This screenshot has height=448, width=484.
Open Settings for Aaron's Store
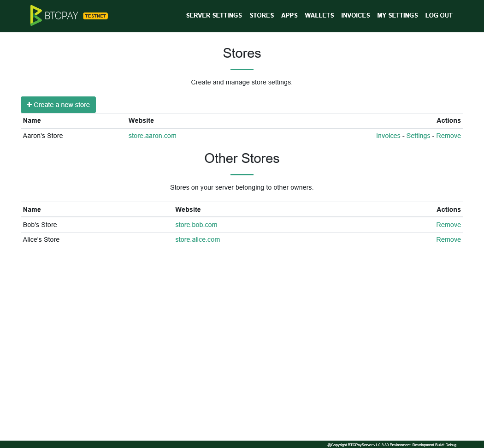pos(418,136)
